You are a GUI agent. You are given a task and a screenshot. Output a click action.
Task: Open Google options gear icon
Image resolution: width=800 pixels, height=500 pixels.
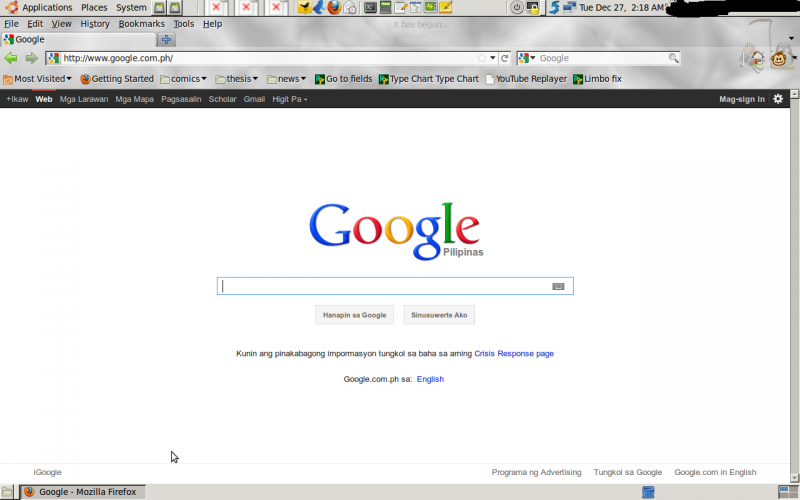pos(778,99)
